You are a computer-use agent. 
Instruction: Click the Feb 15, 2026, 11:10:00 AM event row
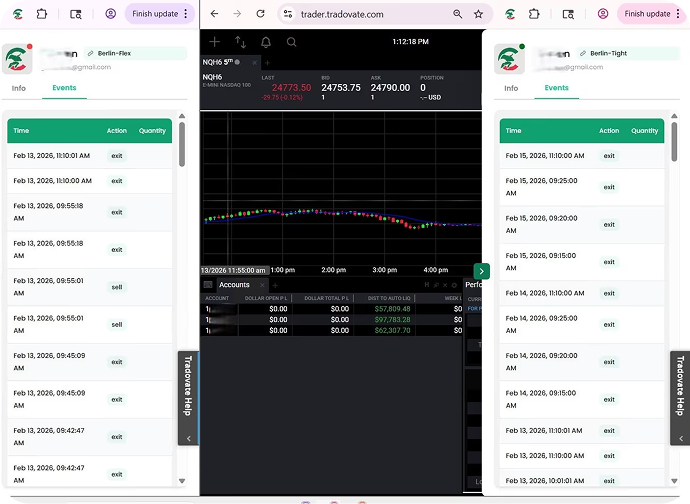click(x=582, y=156)
